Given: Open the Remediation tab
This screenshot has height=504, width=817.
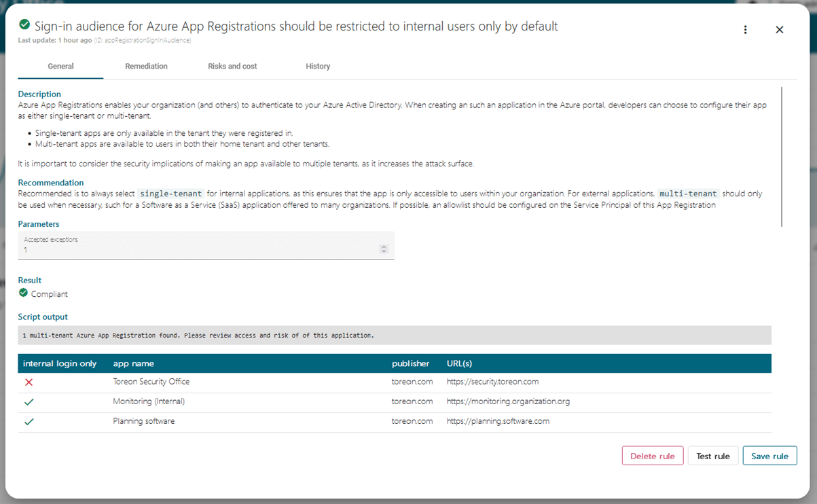Looking at the screenshot, I should (146, 67).
